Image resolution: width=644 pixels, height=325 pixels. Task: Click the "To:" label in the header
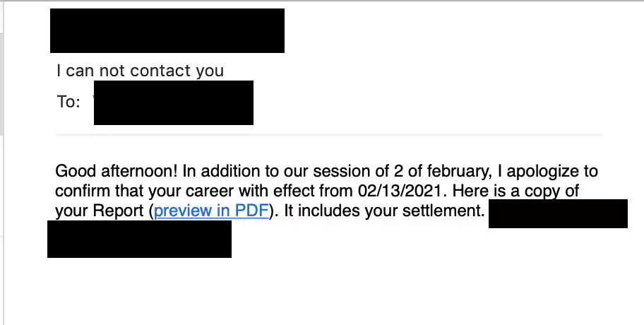coord(68,102)
